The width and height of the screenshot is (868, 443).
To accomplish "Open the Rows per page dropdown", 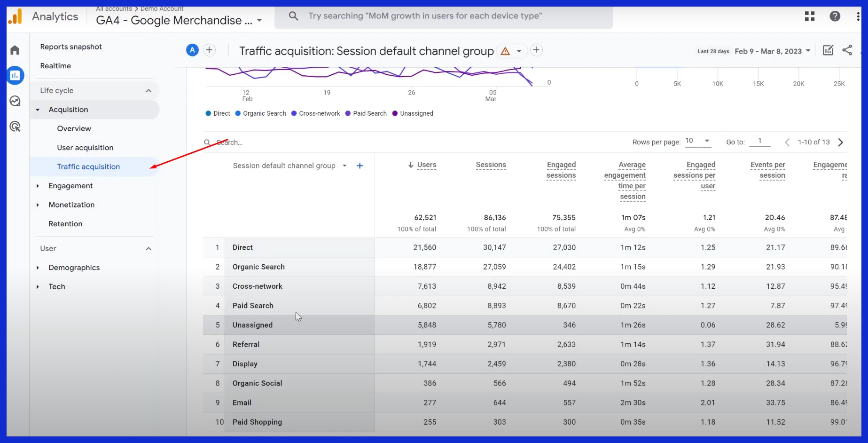I will [x=698, y=141].
